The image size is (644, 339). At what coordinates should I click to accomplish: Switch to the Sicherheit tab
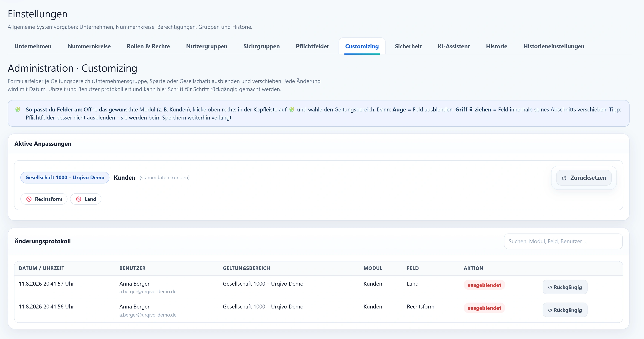pos(408,46)
